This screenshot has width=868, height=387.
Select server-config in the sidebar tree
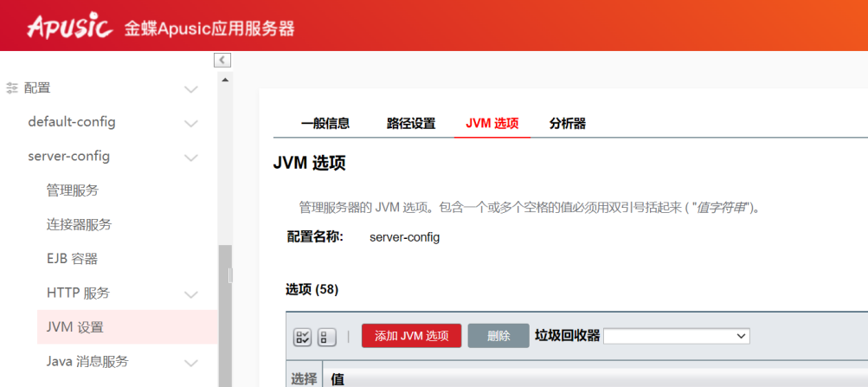pyautogui.click(x=68, y=156)
